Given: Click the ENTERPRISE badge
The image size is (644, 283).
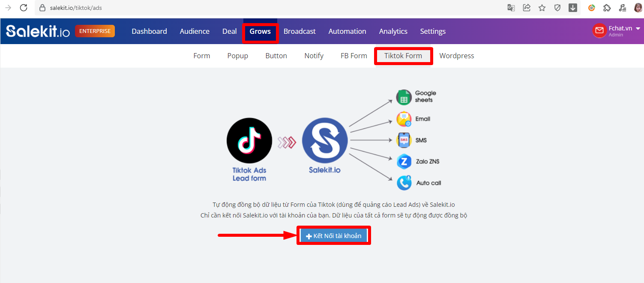Looking at the screenshot, I should click(95, 31).
